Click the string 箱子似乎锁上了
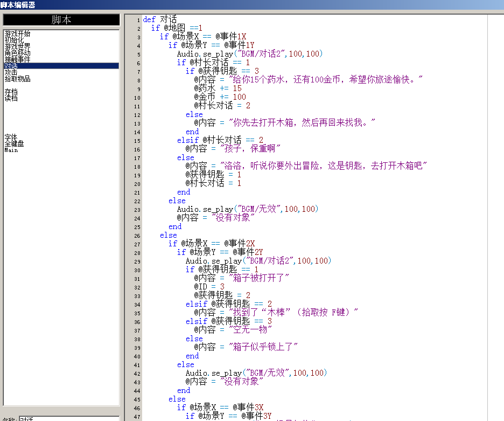This screenshot has width=504, height=421. (x=263, y=347)
